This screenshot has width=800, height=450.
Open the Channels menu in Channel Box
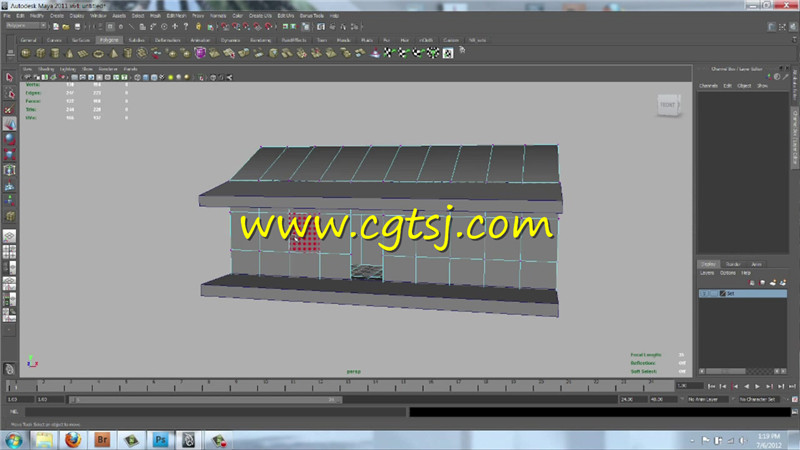tap(708, 86)
